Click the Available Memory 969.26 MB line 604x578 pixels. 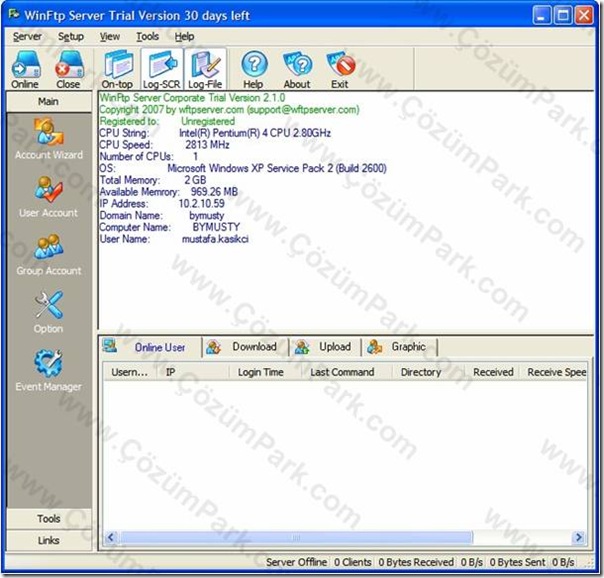169,192
